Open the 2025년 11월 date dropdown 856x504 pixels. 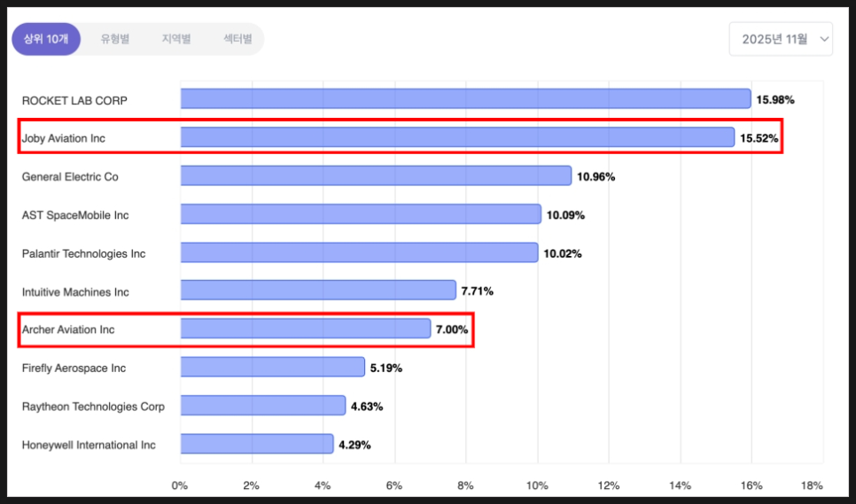[775, 39]
